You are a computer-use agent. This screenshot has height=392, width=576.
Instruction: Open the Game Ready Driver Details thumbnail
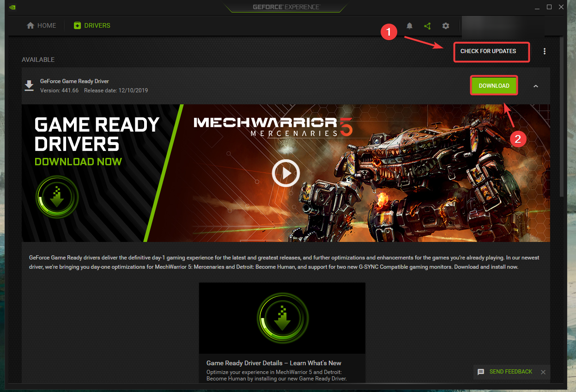click(x=282, y=318)
